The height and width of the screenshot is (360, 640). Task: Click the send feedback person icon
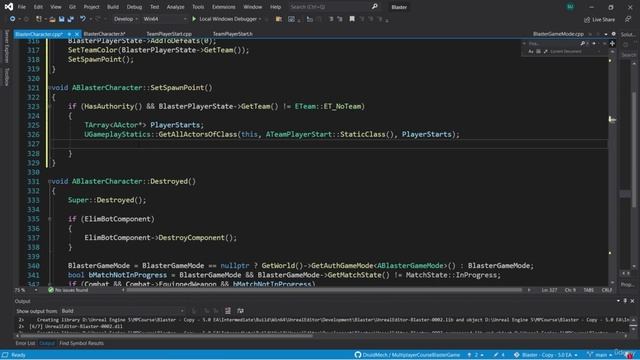click(x=628, y=19)
